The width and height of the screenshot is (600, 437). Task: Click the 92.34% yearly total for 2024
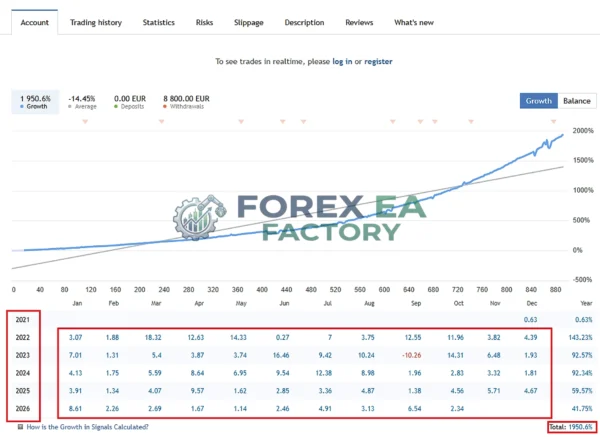tap(582, 373)
